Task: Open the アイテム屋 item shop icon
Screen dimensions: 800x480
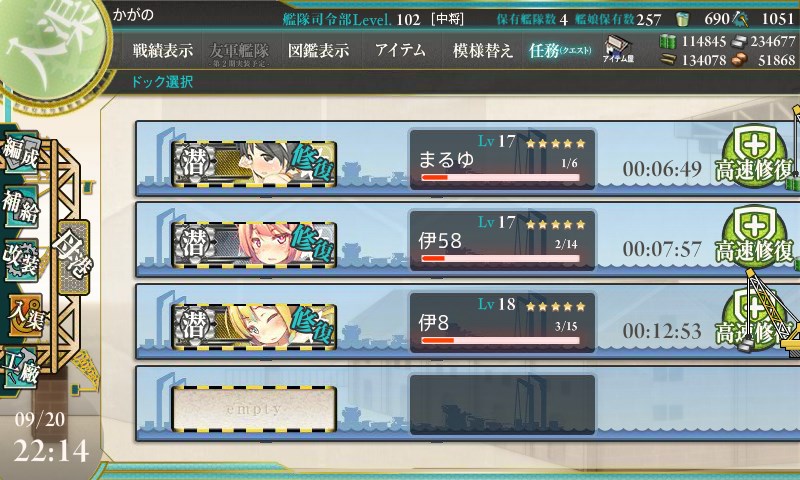Action: tap(618, 49)
